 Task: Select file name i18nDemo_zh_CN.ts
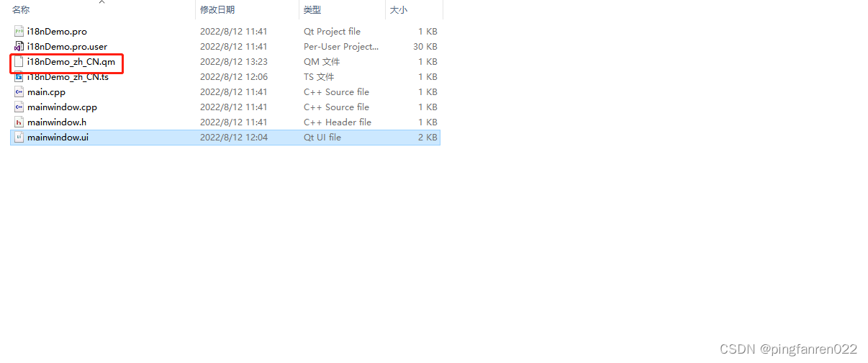pos(68,77)
